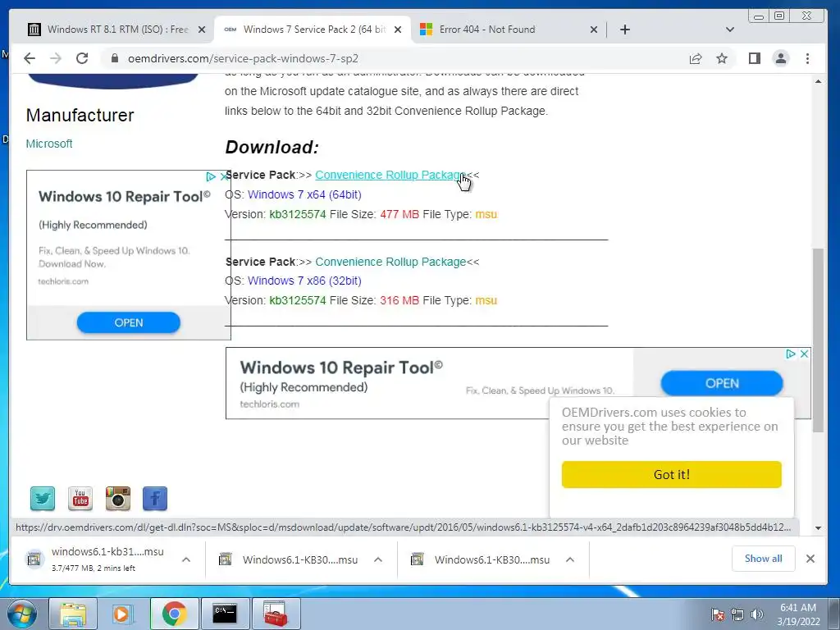Open AdChoices icon on sidebar ad
The height and width of the screenshot is (630, 840).
[x=211, y=176]
